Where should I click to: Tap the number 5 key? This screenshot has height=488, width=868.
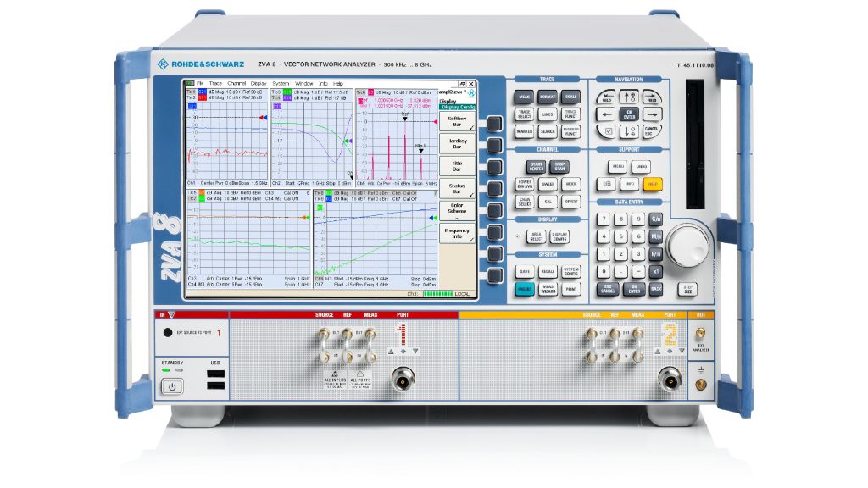pyautogui.click(x=621, y=236)
